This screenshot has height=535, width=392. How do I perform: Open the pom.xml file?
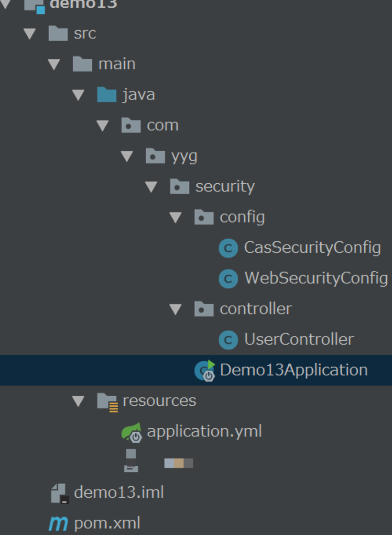tap(106, 523)
